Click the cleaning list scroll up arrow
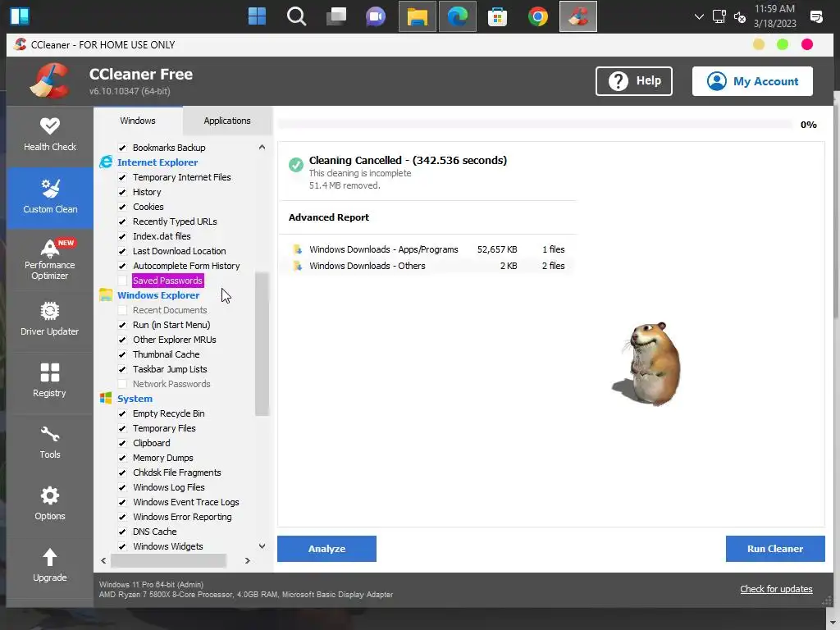This screenshot has width=840, height=630. (x=262, y=148)
